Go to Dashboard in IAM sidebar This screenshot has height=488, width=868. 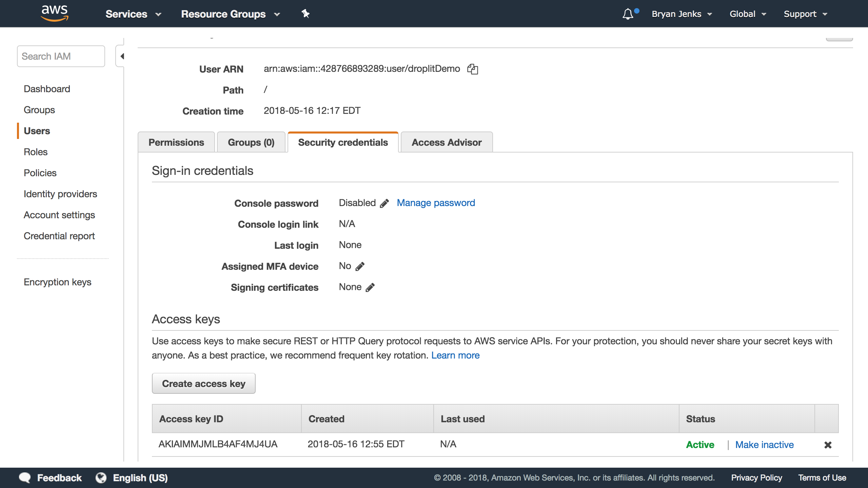point(47,89)
